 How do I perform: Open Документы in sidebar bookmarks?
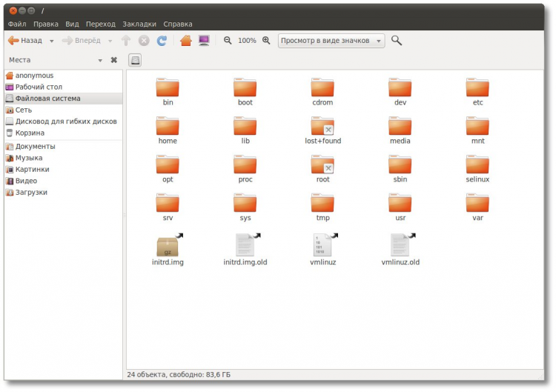click(35, 146)
